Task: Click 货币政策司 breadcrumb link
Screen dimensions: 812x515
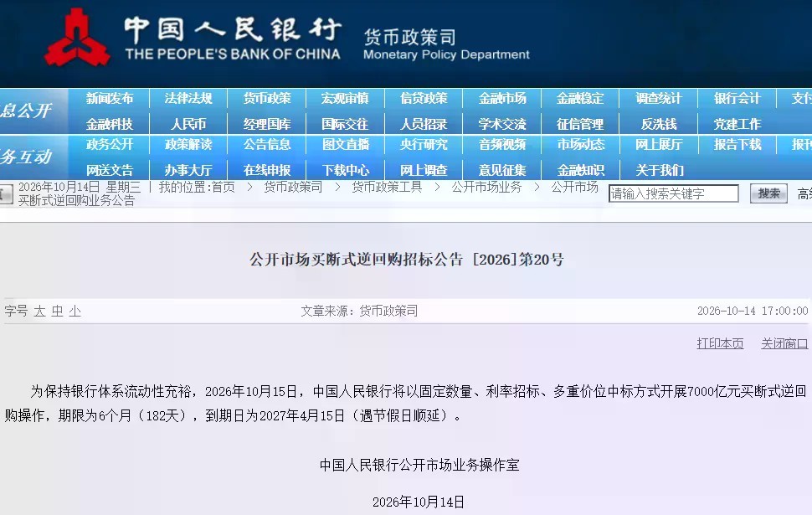Action: (293, 187)
